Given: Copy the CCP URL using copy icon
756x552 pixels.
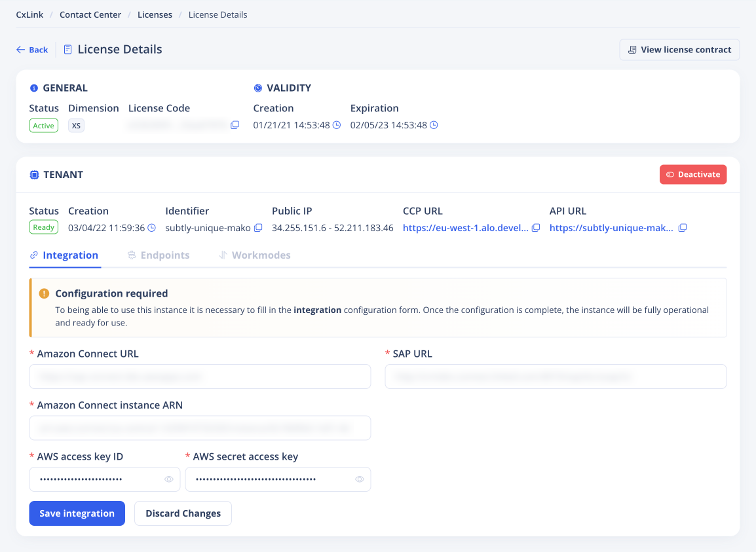Looking at the screenshot, I should (x=536, y=228).
